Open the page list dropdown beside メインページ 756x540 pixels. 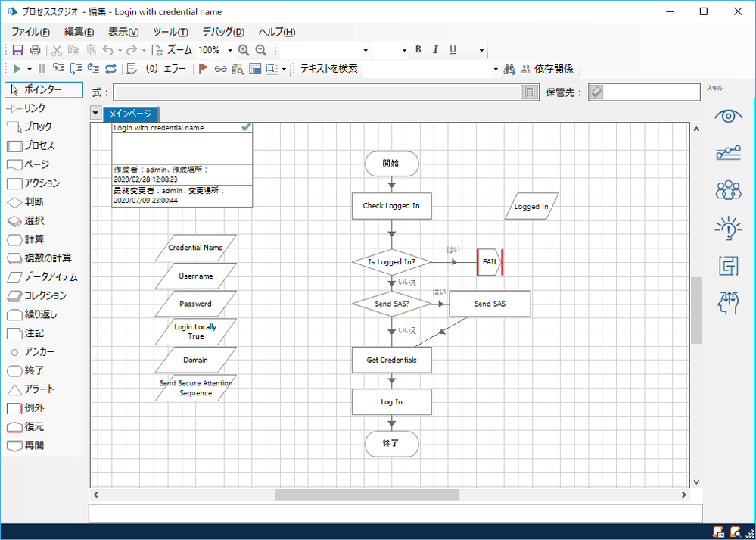(96, 114)
